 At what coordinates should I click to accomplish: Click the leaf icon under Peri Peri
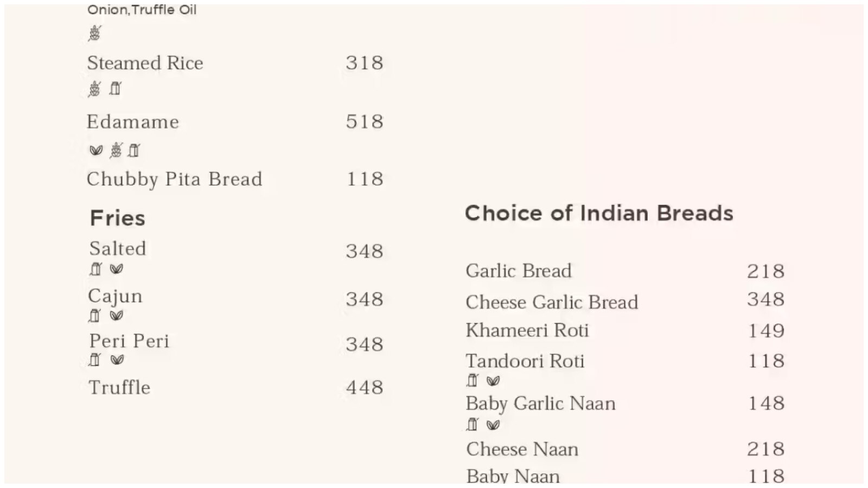117,359
